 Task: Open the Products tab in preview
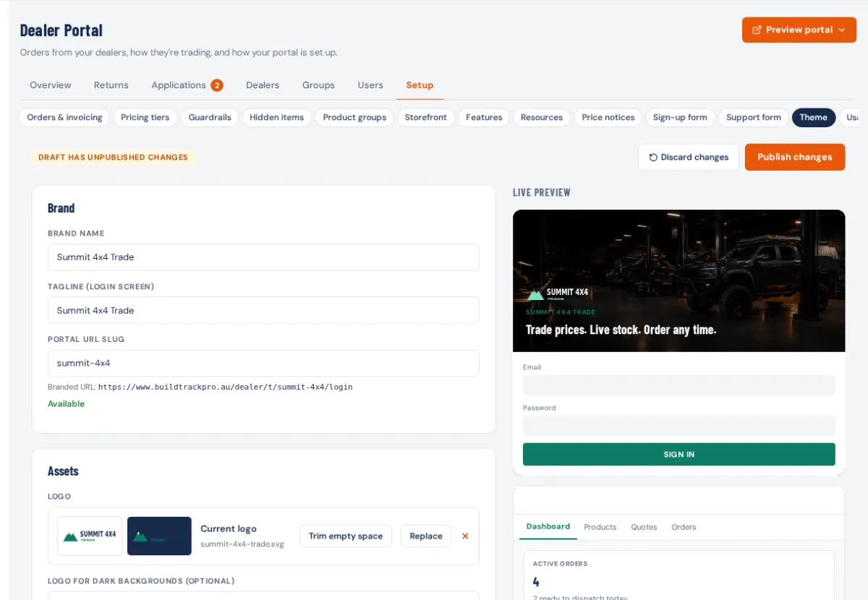[600, 527]
